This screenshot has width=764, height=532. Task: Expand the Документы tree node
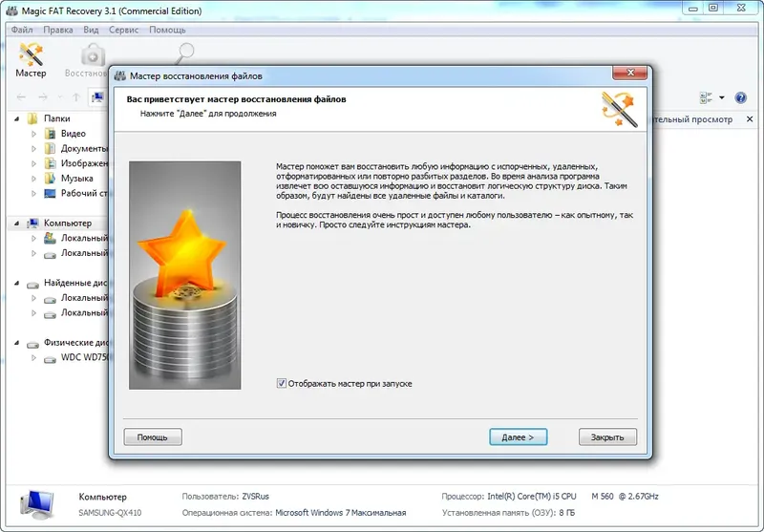tap(33, 148)
